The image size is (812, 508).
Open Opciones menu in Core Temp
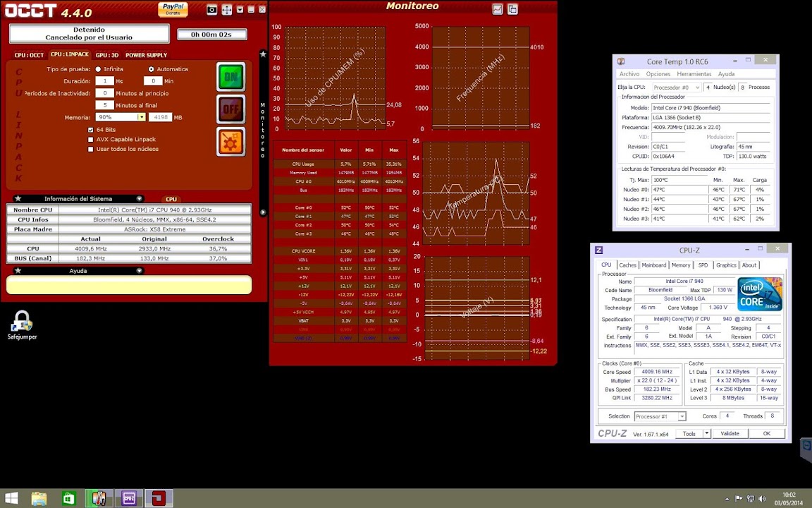click(658, 74)
